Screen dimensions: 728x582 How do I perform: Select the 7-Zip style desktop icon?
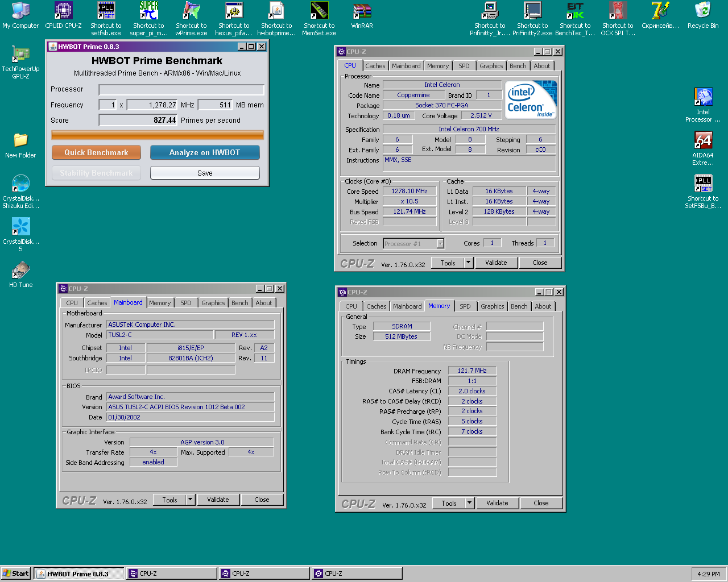click(x=660, y=15)
